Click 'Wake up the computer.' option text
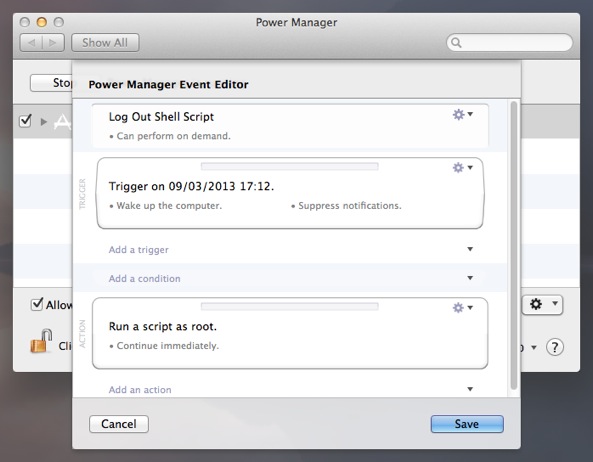 169,206
